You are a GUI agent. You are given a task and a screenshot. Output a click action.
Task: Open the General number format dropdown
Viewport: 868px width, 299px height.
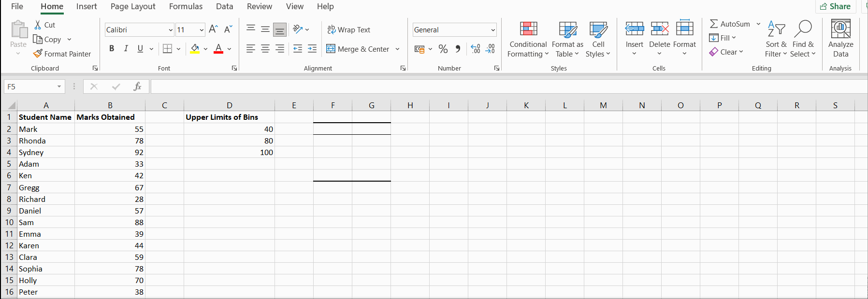click(492, 30)
